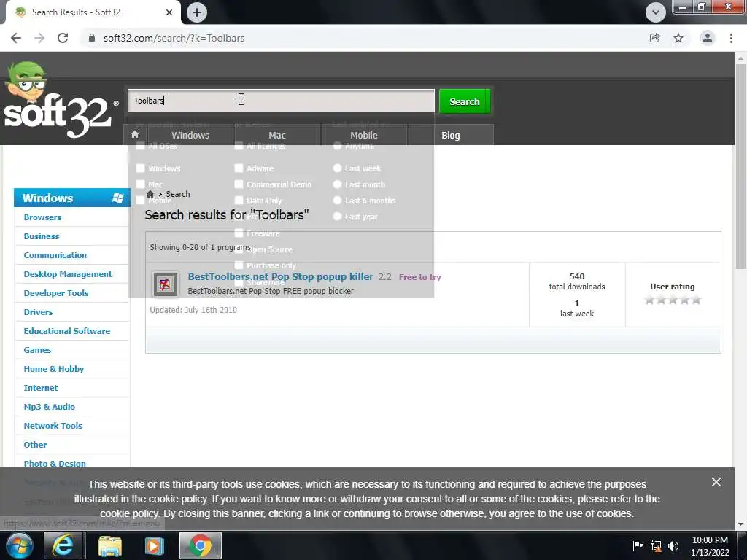Viewport: 747px width, 560px height.
Task: Open Communication category
Action: (x=55, y=255)
